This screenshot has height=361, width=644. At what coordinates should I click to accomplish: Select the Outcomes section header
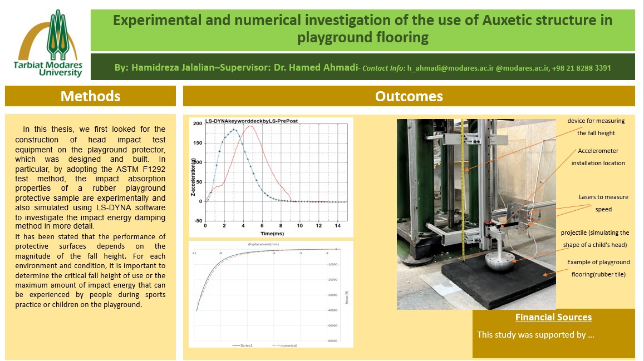coord(409,96)
